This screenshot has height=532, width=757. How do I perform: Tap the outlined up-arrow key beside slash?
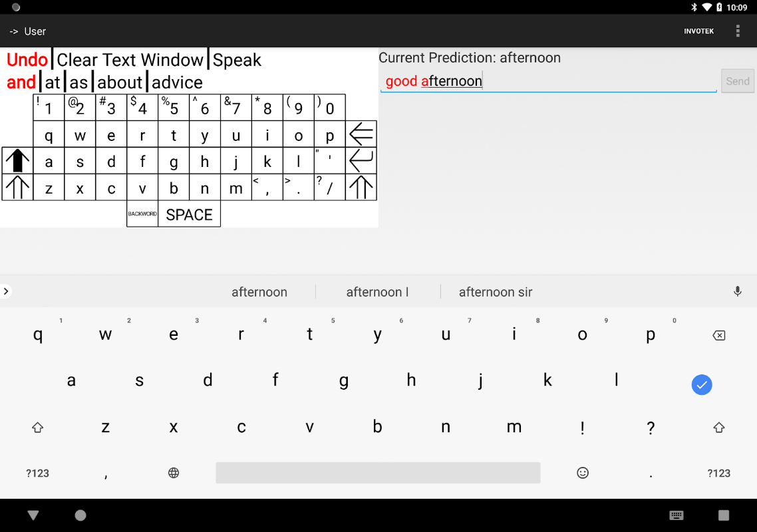click(361, 187)
